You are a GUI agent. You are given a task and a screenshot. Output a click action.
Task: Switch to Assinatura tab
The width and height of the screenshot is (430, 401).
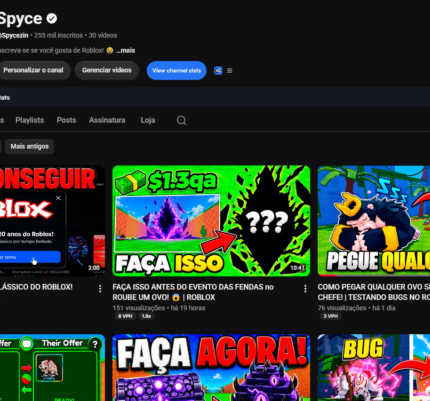coord(107,120)
